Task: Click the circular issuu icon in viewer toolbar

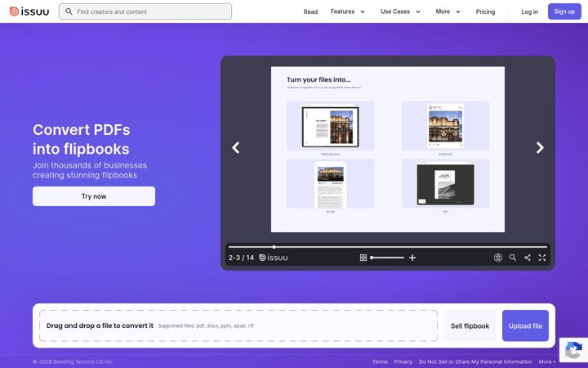Action: [498, 258]
